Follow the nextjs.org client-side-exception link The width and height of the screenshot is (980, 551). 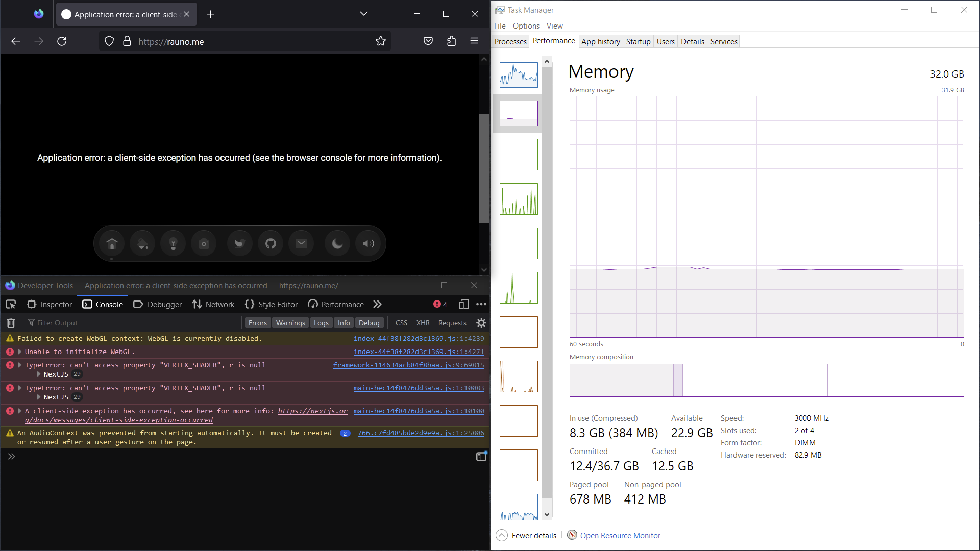click(x=312, y=411)
